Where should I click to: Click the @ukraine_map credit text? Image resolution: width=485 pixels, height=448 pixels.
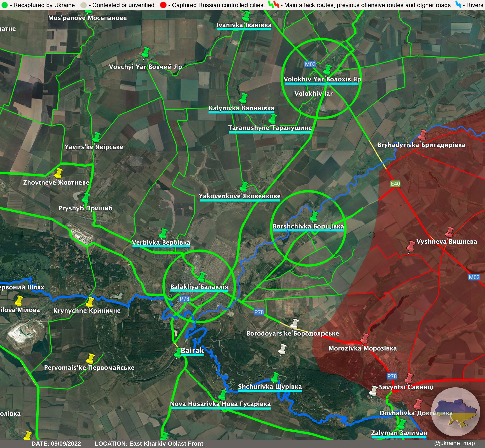click(x=454, y=443)
